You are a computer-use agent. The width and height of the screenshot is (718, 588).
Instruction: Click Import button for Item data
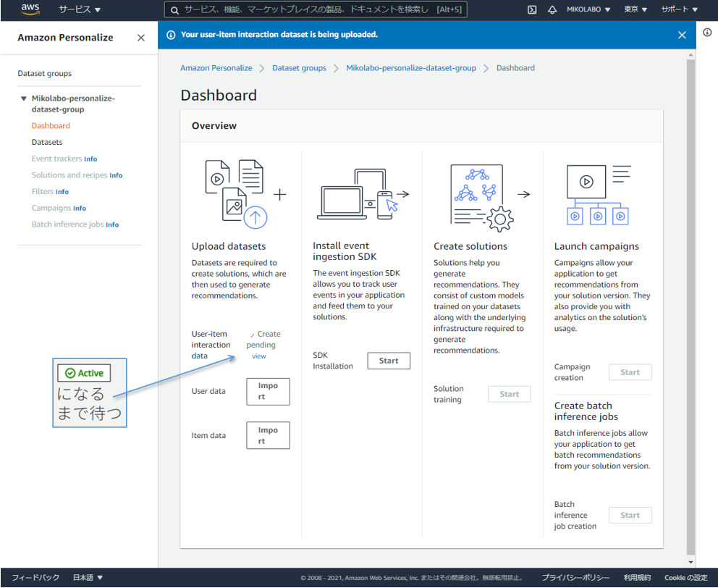pyautogui.click(x=268, y=435)
